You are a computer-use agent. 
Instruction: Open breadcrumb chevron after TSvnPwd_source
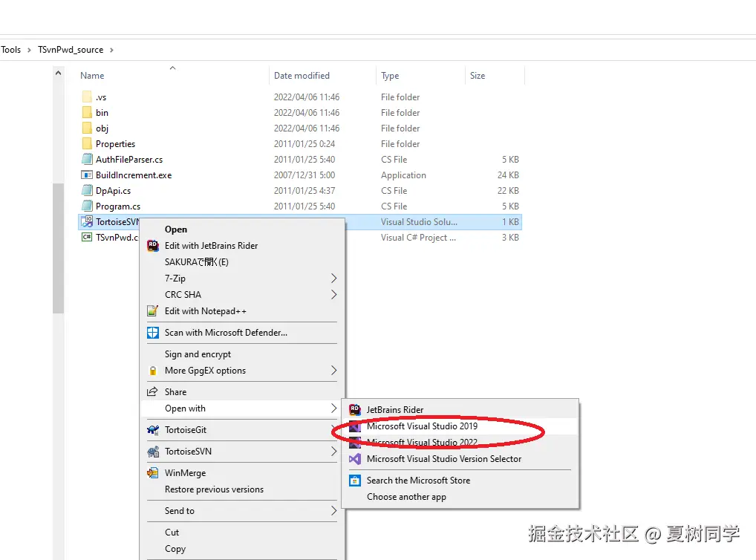[111, 50]
